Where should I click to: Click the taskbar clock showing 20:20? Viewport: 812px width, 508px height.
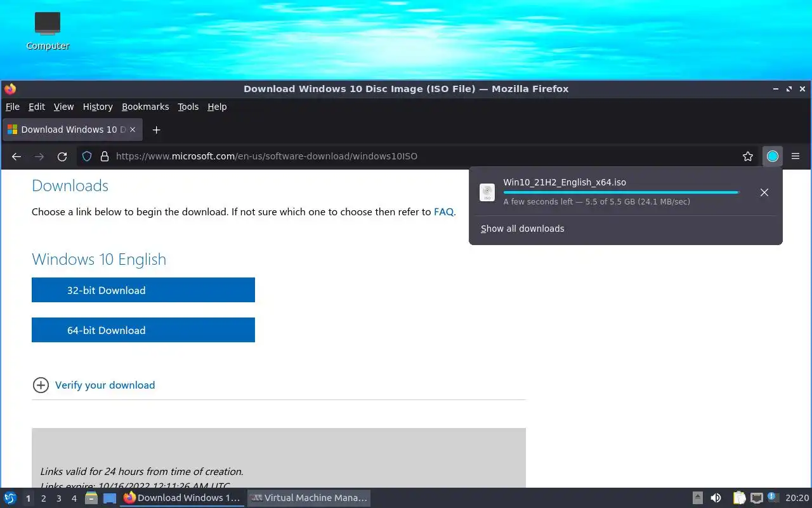(797, 498)
